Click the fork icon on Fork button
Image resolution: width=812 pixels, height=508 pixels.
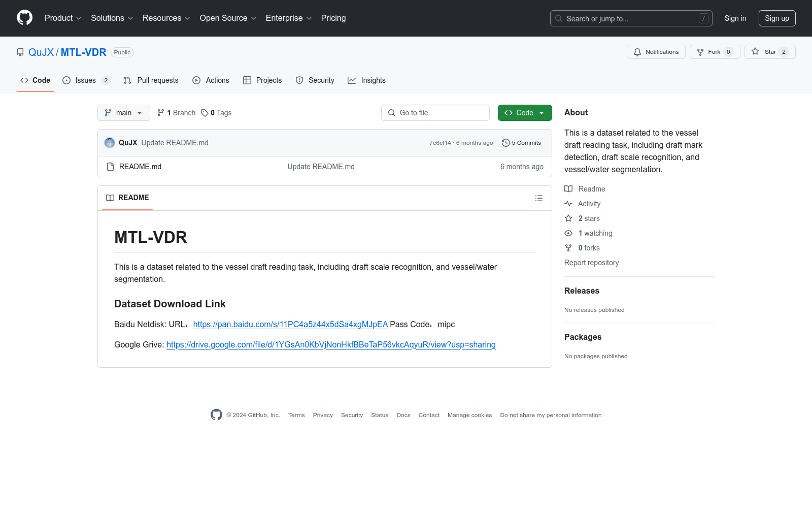pos(700,52)
